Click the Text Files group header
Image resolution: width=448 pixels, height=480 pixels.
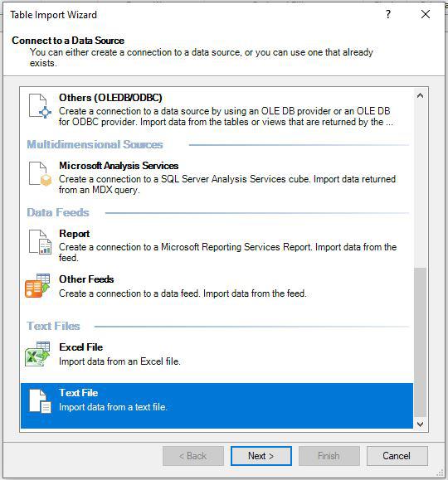pyautogui.click(x=53, y=326)
